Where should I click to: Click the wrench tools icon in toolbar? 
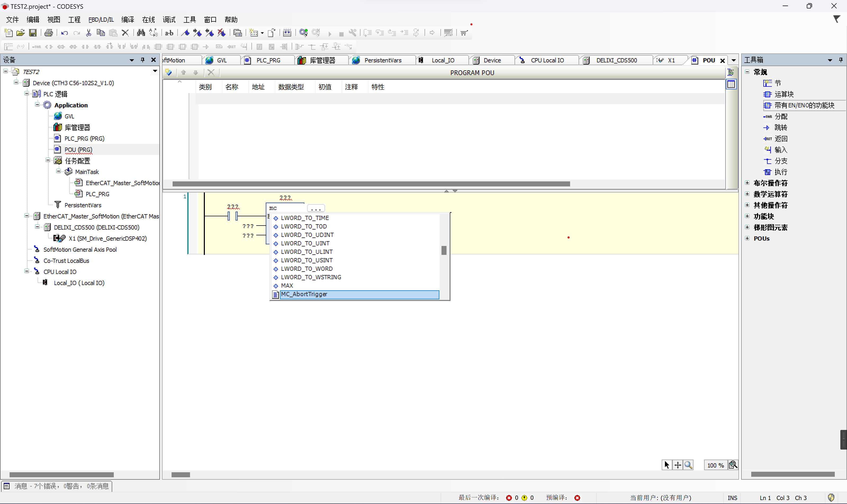click(353, 33)
